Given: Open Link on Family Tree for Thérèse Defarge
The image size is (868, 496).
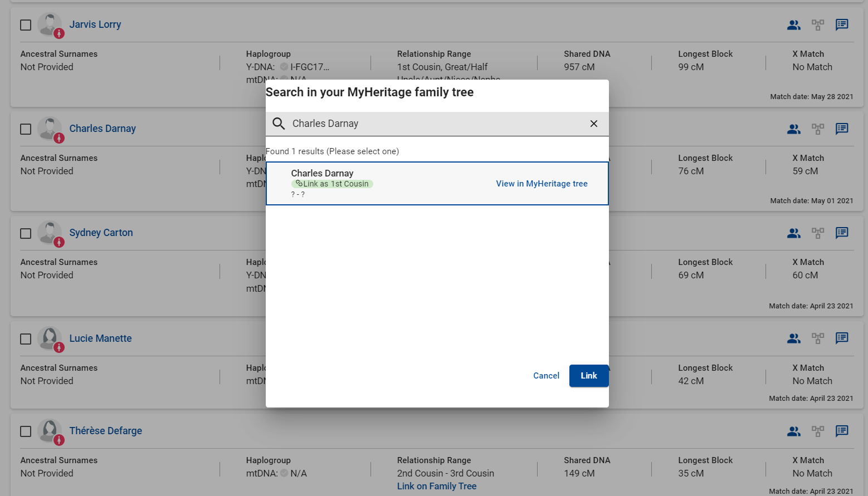Looking at the screenshot, I should 437,486.
